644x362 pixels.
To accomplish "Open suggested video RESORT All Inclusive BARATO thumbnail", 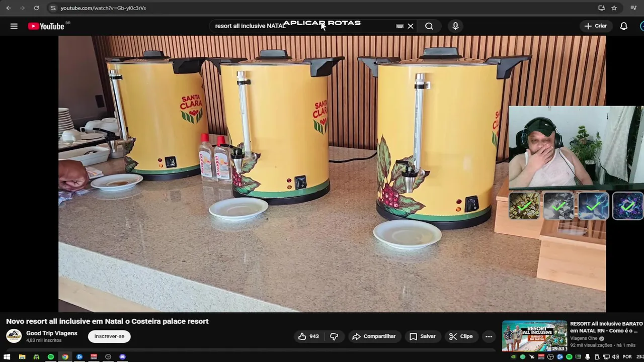I will pyautogui.click(x=534, y=336).
